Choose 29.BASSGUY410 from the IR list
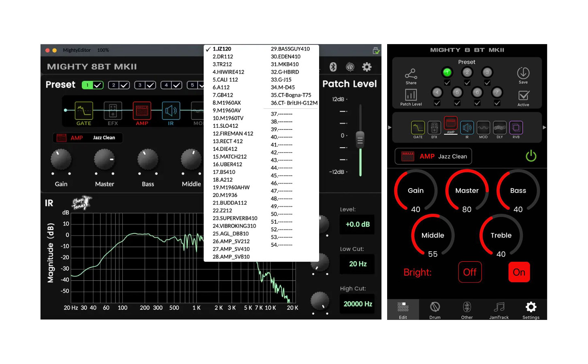This screenshot has width=588, height=364. point(290,49)
